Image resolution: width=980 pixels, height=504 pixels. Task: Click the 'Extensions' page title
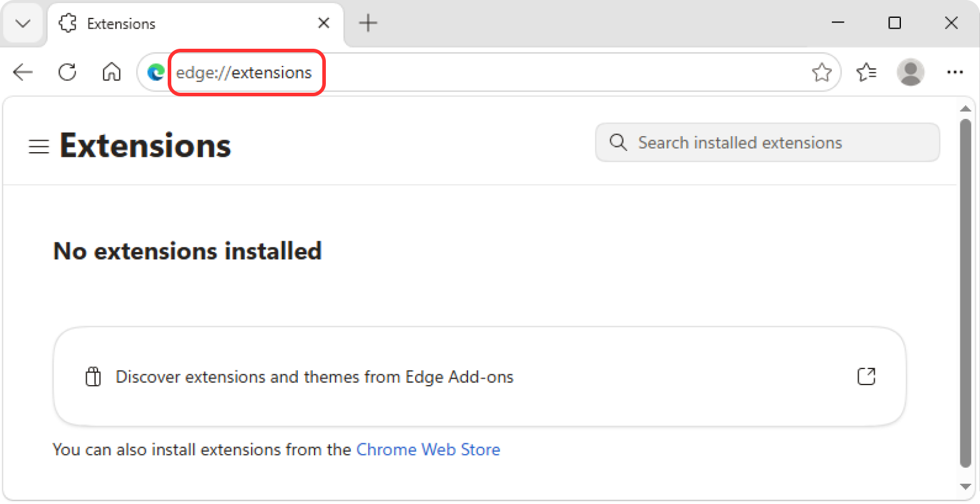[145, 146]
